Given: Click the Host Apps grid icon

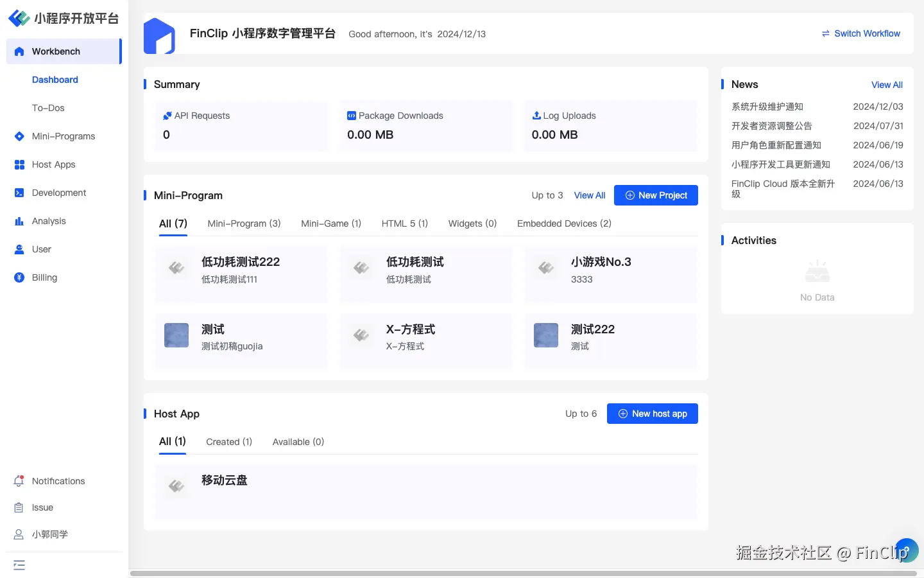Looking at the screenshot, I should point(19,164).
